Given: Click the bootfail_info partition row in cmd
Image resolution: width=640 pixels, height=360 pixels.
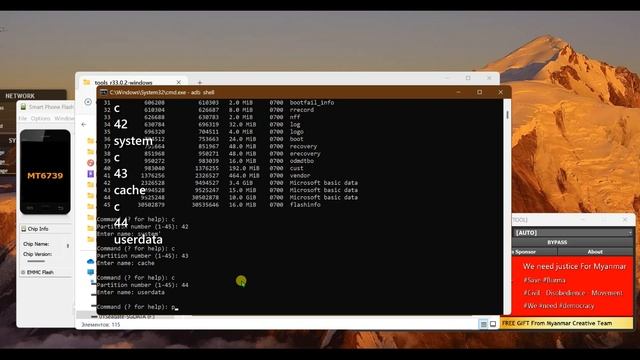Looking at the screenshot, I should pyautogui.click(x=219, y=102).
